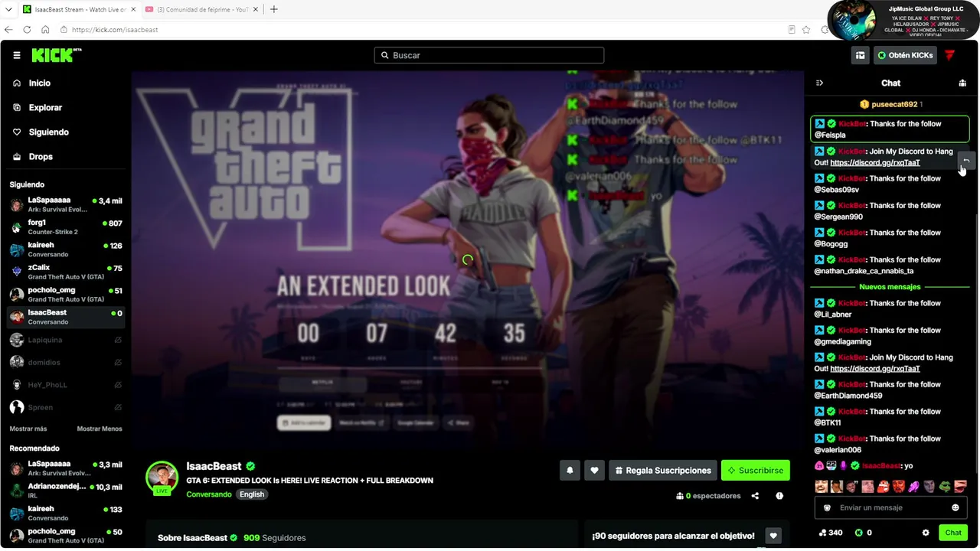Click the green Chat send button
The height and width of the screenshot is (551, 980).
click(953, 533)
